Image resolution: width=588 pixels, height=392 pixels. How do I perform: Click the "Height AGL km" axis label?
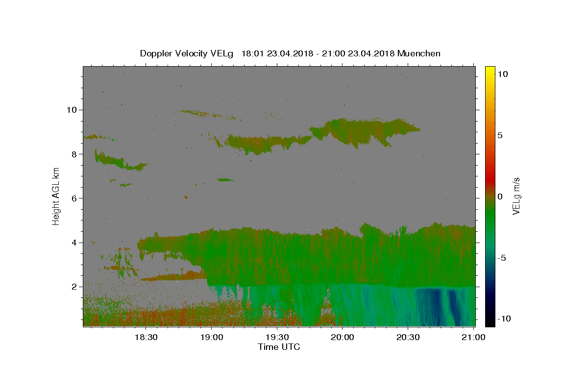pyautogui.click(x=56, y=196)
